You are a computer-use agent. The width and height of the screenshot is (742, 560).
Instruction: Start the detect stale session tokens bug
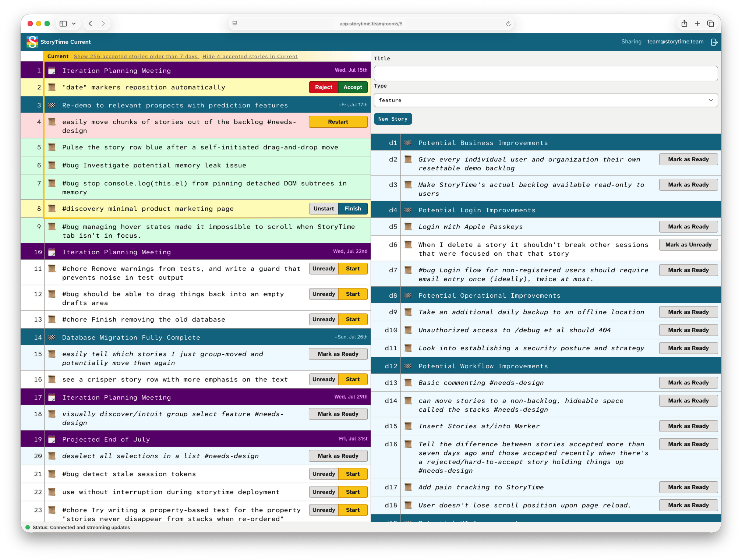[353, 474]
